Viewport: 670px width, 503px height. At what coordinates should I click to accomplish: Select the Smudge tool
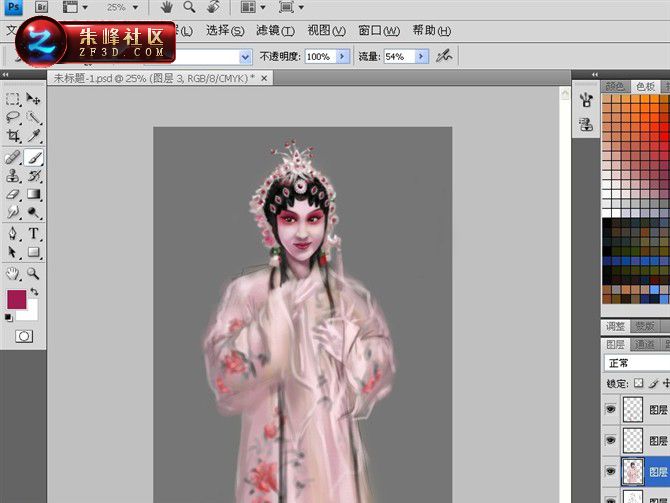12,212
